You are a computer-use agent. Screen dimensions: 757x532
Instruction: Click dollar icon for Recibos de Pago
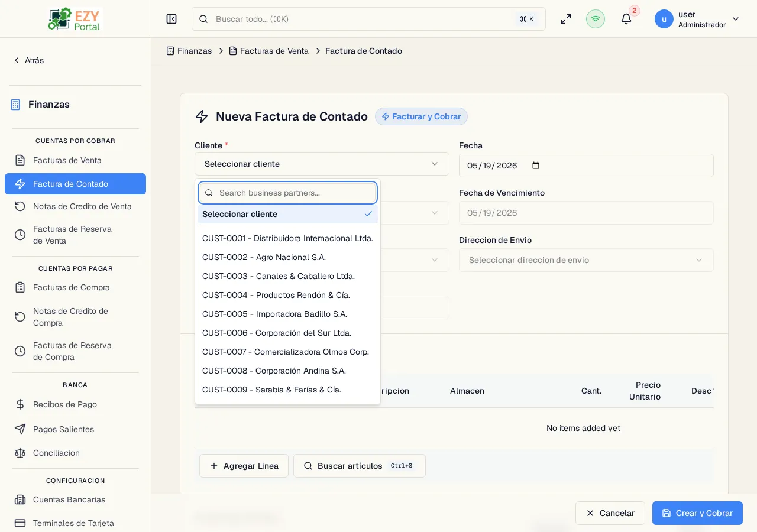coord(20,404)
